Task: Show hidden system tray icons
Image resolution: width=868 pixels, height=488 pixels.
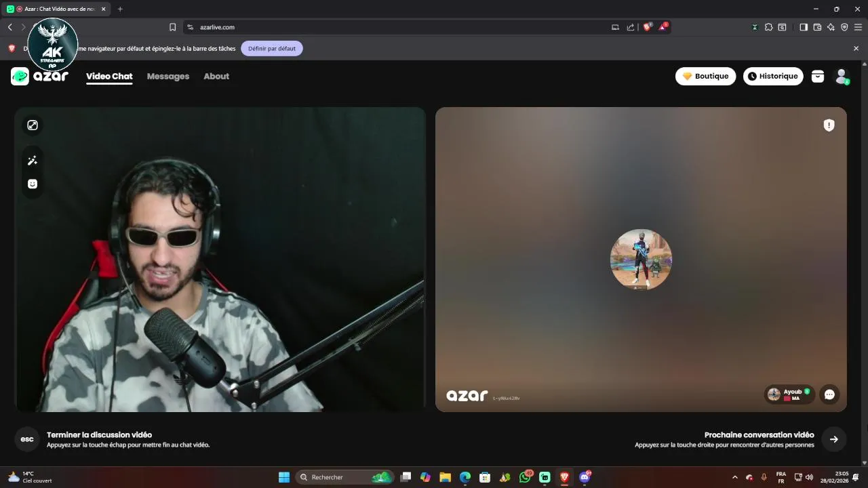Action: [x=734, y=477]
